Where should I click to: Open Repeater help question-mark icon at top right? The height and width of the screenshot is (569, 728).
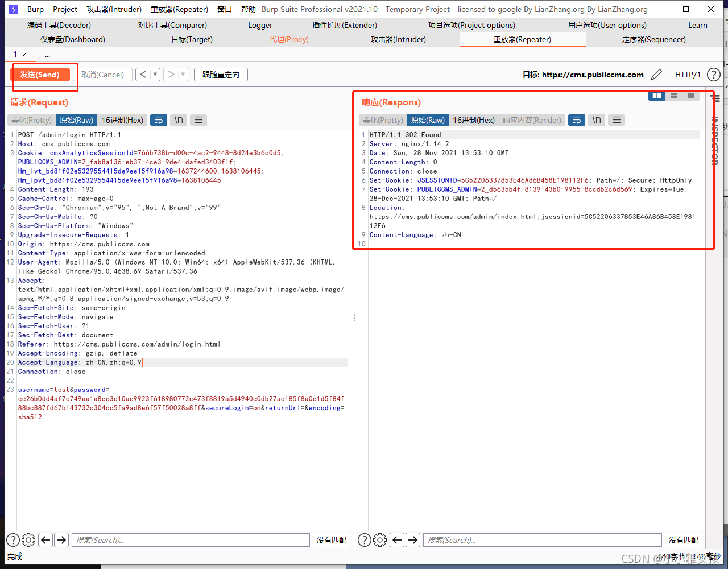(713, 75)
